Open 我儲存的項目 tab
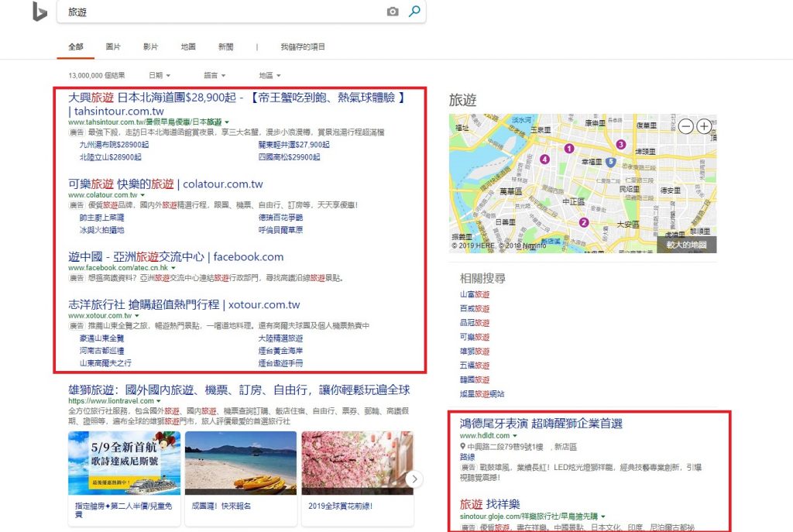Screen dimensions: 793x532 click(x=303, y=46)
